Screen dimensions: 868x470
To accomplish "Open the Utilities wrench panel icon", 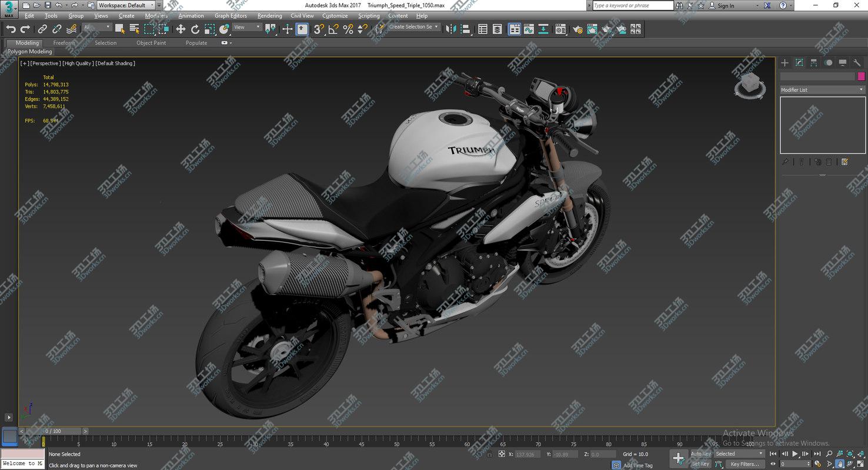I will point(857,63).
